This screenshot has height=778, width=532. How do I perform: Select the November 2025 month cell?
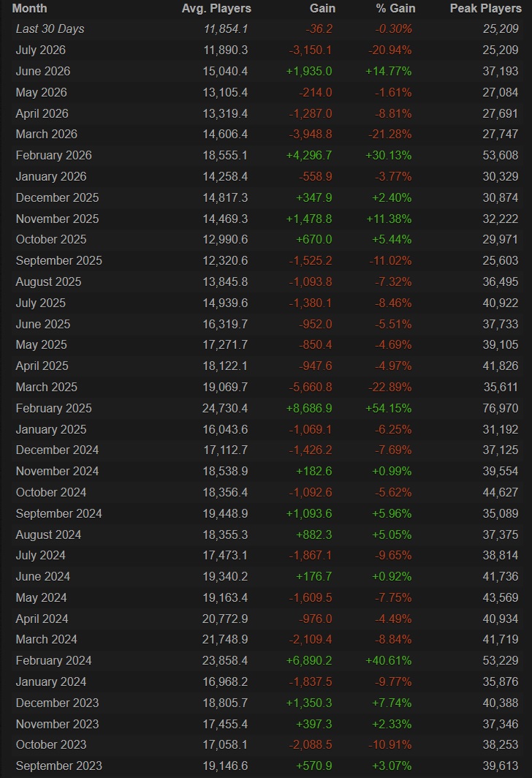pyautogui.click(x=57, y=219)
